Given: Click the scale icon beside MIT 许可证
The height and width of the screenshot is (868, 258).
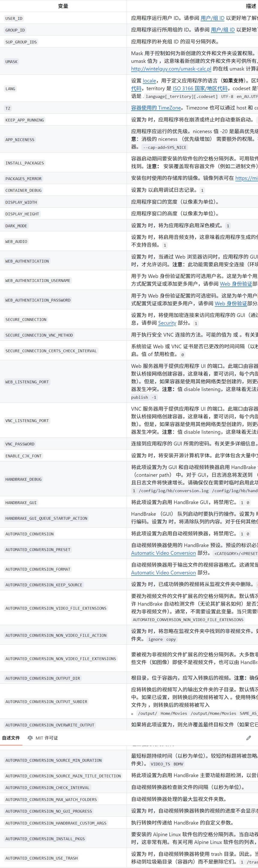Looking at the screenshot, I should tap(30, 738).
